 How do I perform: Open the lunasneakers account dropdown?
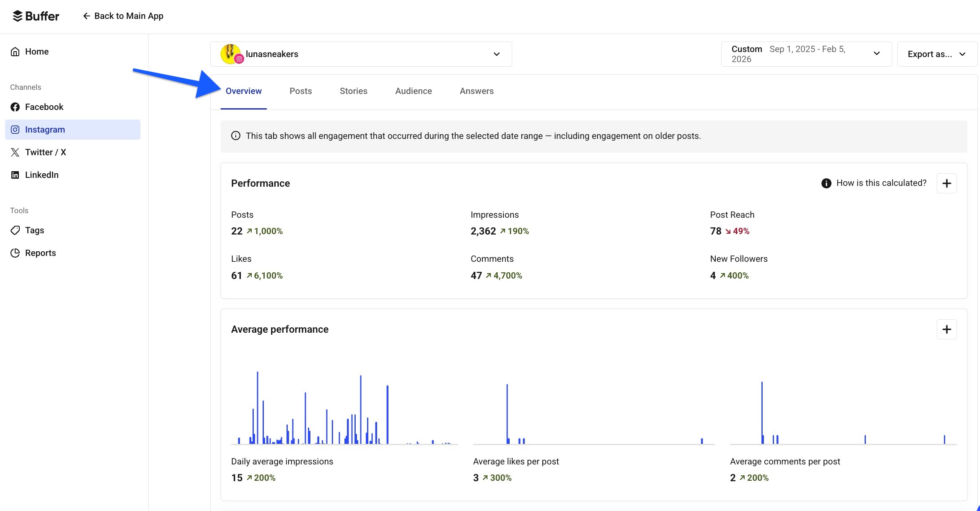click(x=361, y=54)
